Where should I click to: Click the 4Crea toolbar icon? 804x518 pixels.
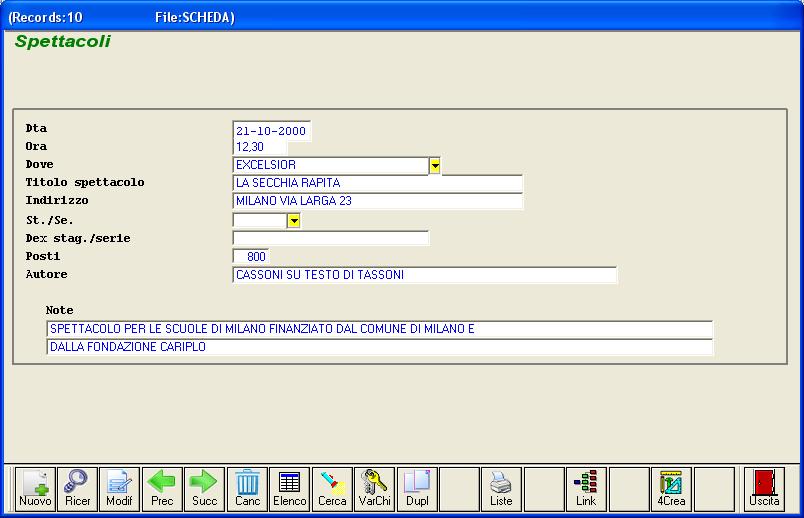(x=671, y=489)
